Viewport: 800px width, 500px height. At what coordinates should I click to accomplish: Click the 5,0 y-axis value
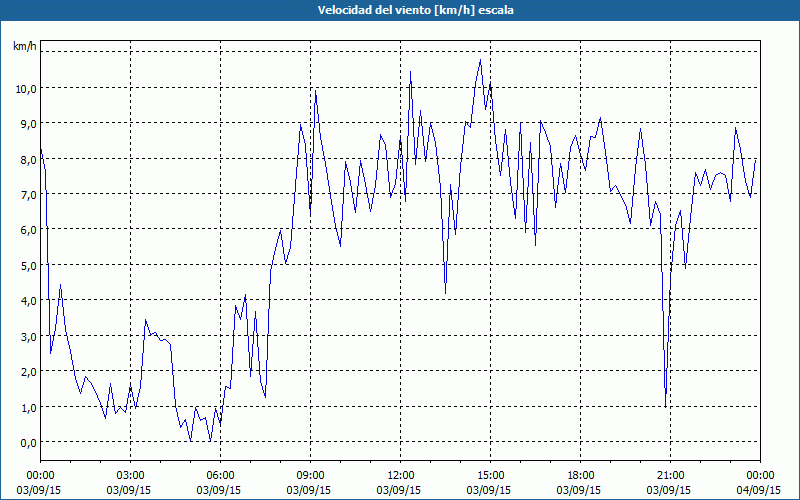(29, 265)
